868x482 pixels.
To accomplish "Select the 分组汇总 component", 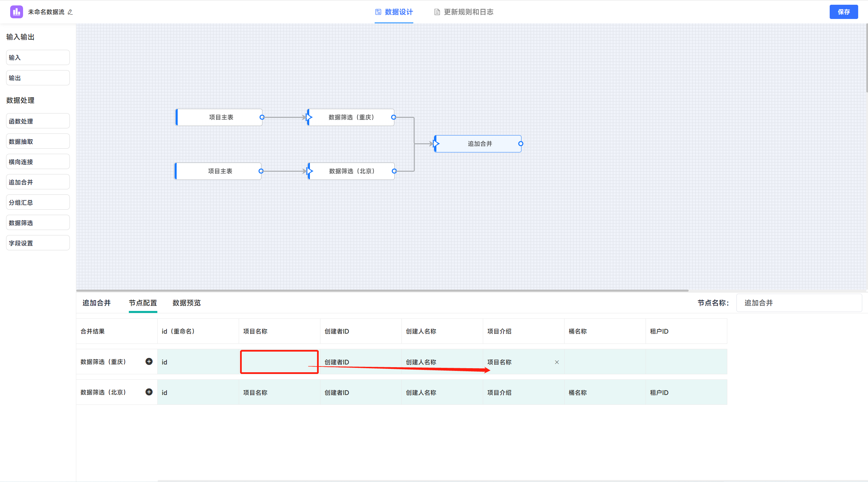I will pos(38,202).
